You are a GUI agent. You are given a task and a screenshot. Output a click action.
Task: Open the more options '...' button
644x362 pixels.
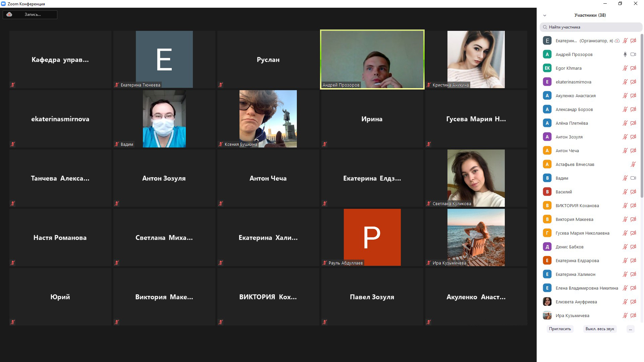[630, 329]
